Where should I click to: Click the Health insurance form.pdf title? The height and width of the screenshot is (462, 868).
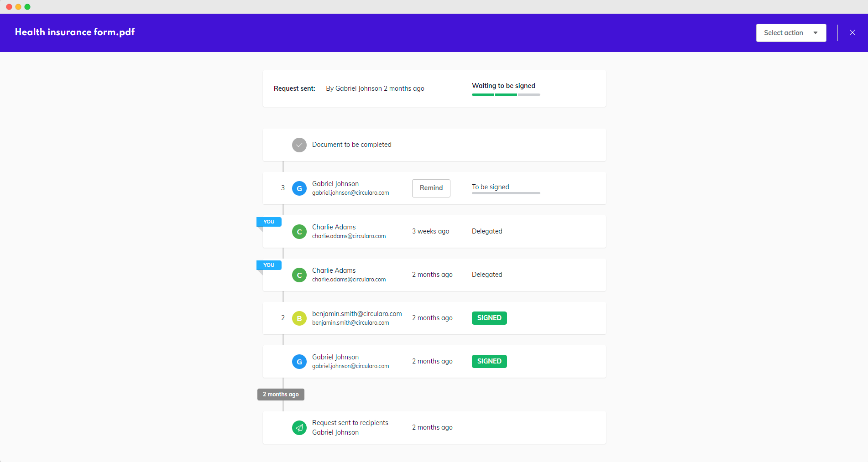click(x=75, y=32)
